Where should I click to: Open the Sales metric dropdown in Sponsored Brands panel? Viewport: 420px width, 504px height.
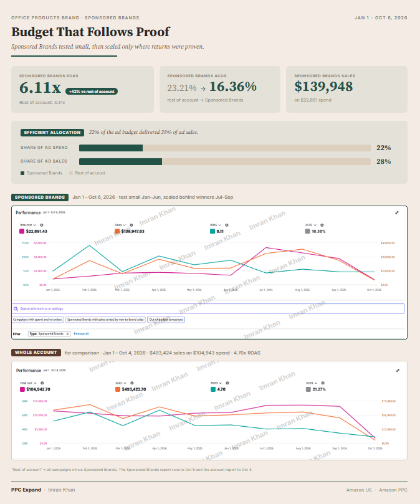(x=120, y=225)
